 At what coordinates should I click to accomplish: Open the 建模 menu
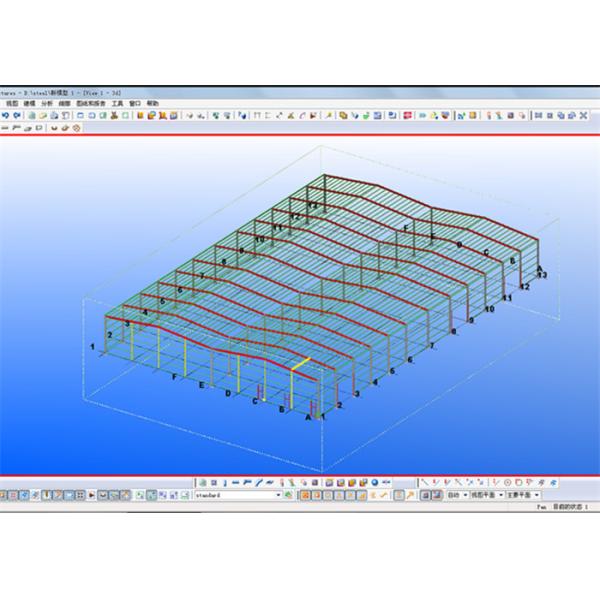(x=30, y=103)
